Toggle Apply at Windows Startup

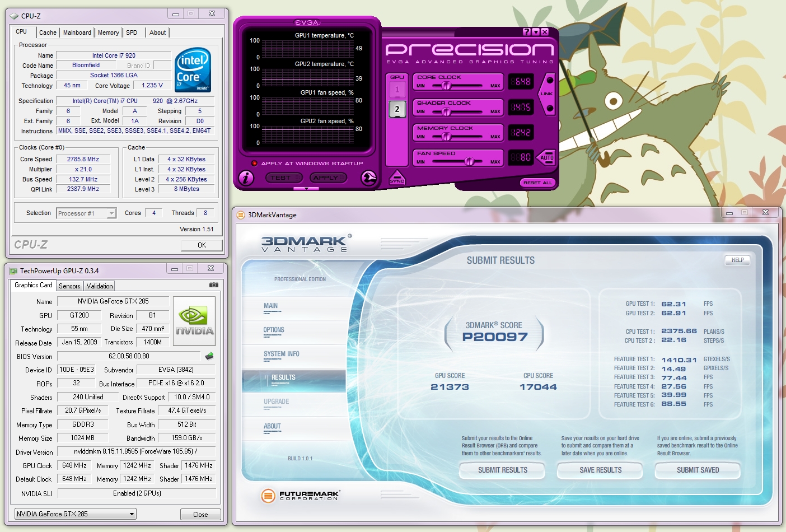[x=255, y=164]
